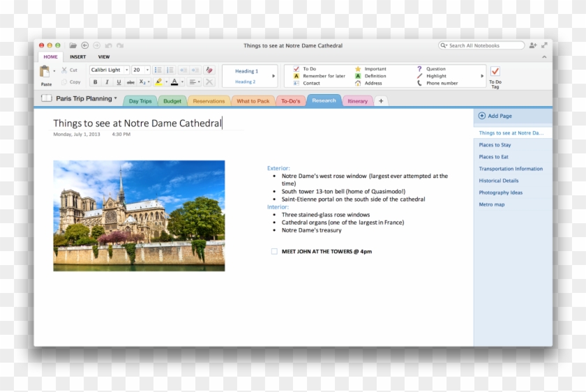Image resolution: width=586 pixels, height=392 pixels.
Task: Click the delete X icon in ribbon
Action: [209, 82]
